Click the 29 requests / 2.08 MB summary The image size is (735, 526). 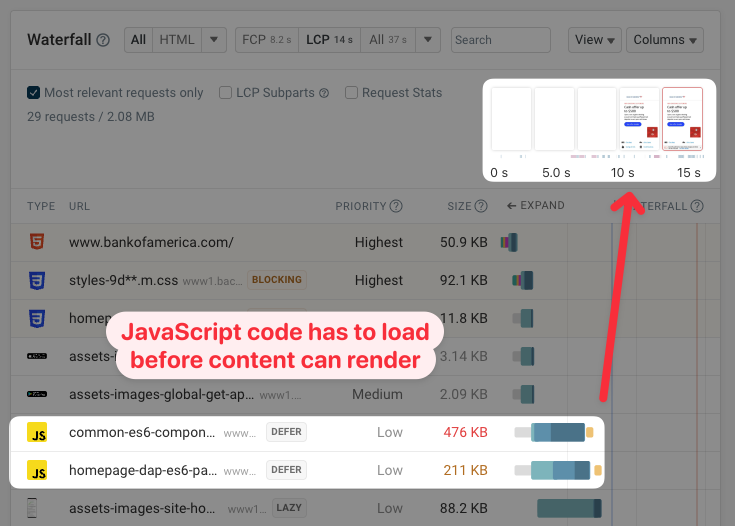coord(91,117)
